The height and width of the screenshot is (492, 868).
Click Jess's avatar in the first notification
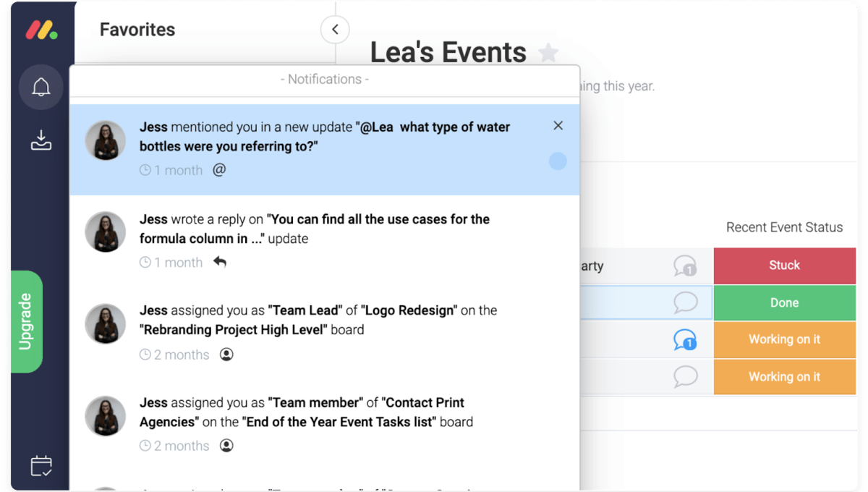coord(106,140)
